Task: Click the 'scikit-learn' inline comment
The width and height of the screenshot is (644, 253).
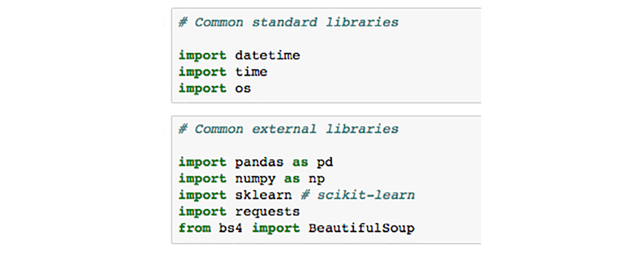Action: pyautogui.click(x=358, y=195)
